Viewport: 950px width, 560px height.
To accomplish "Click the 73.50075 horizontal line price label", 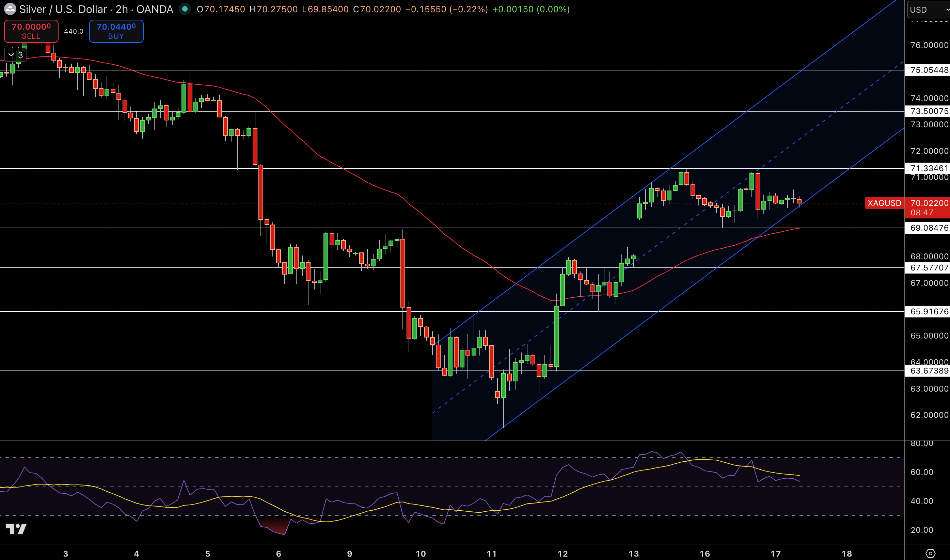I will [927, 111].
